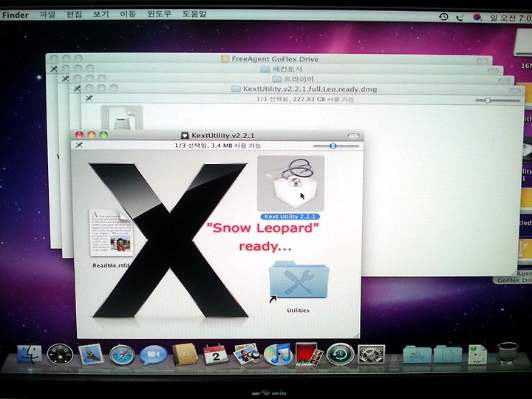Zoom the KextUtility.v2.2.1 window with green button
Viewport: 532px width, 399px height.
coord(104,134)
